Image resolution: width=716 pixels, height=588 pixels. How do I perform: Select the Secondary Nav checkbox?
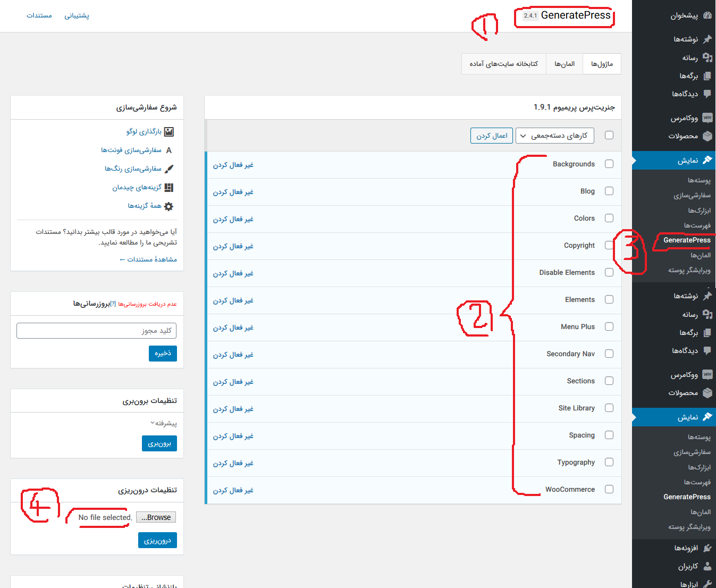coord(609,354)
